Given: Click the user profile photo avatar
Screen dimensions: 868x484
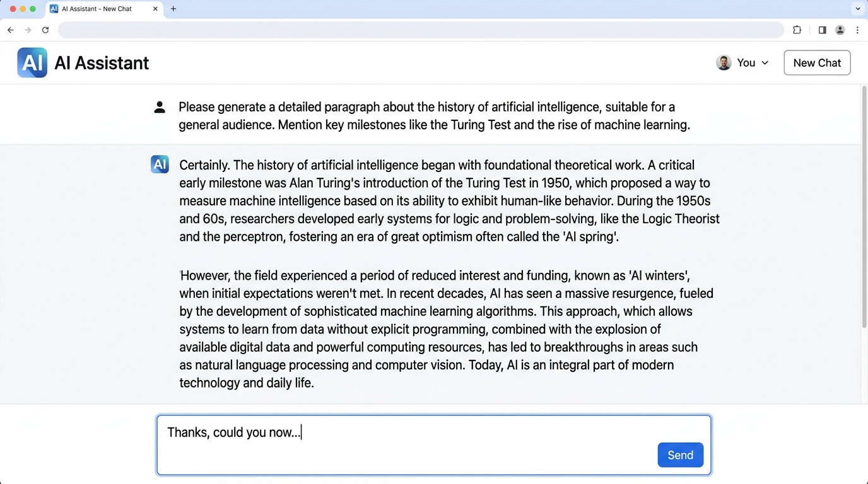Looking at the screenshot, I should (x=724, y=62).
